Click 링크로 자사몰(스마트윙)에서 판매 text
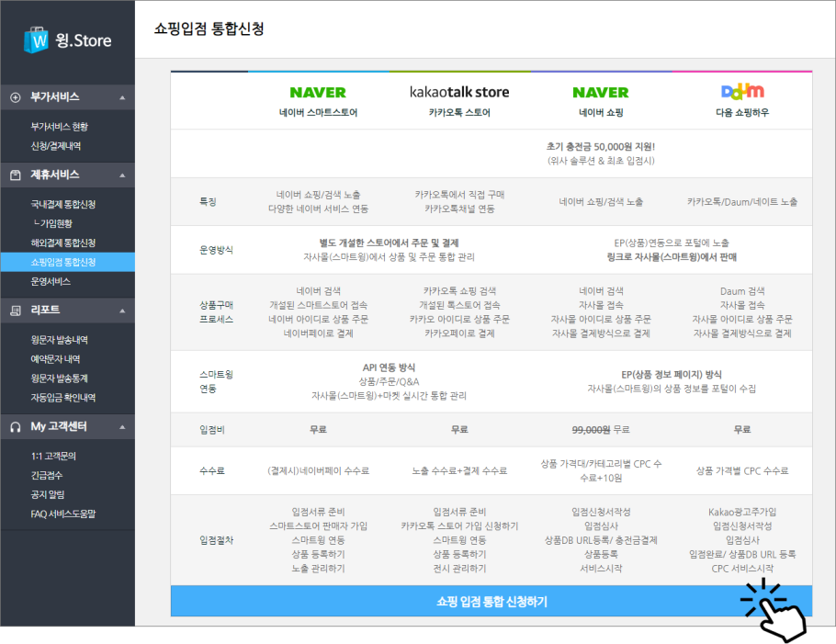836x644 pixels. [672, 257]
